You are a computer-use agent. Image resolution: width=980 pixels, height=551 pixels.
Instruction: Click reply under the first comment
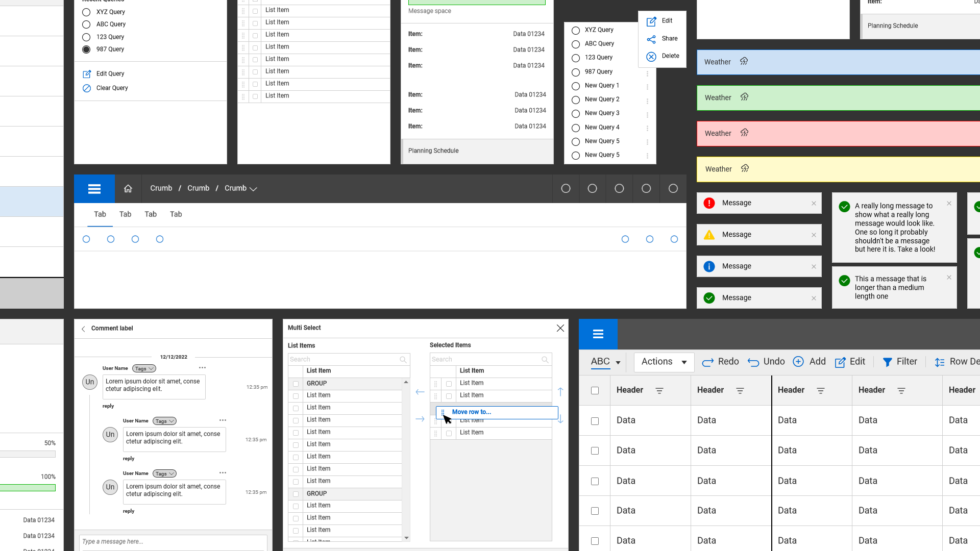tap(108, 407)
